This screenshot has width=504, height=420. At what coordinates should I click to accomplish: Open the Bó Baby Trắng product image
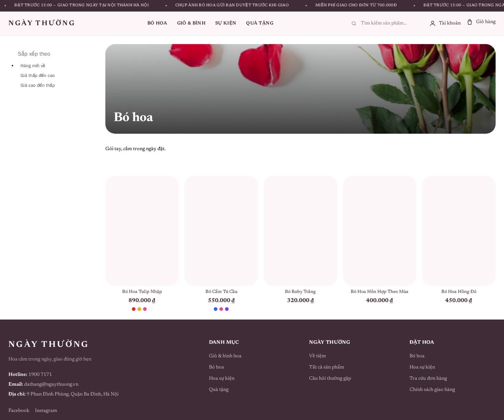[x=301, y=231]
